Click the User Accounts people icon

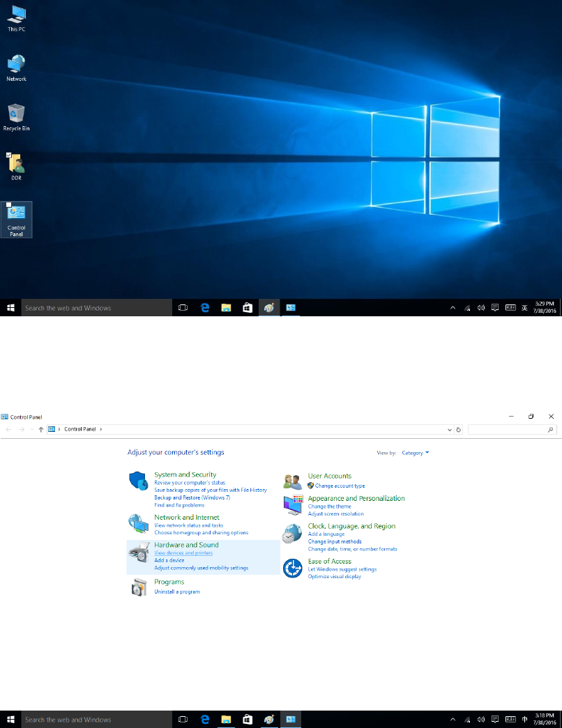click(x=292, y=481)
